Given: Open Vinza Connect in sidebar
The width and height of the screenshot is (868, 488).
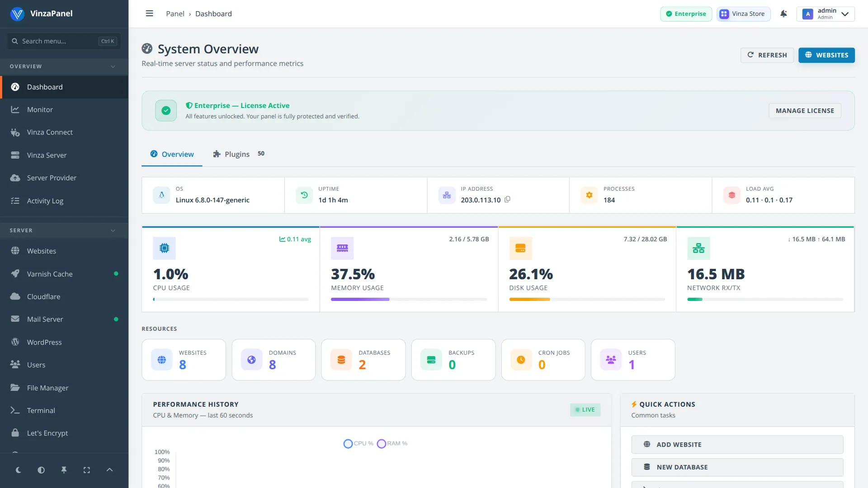Looking at the screenshot, I should pyautogui.click(x=64, y=132).
